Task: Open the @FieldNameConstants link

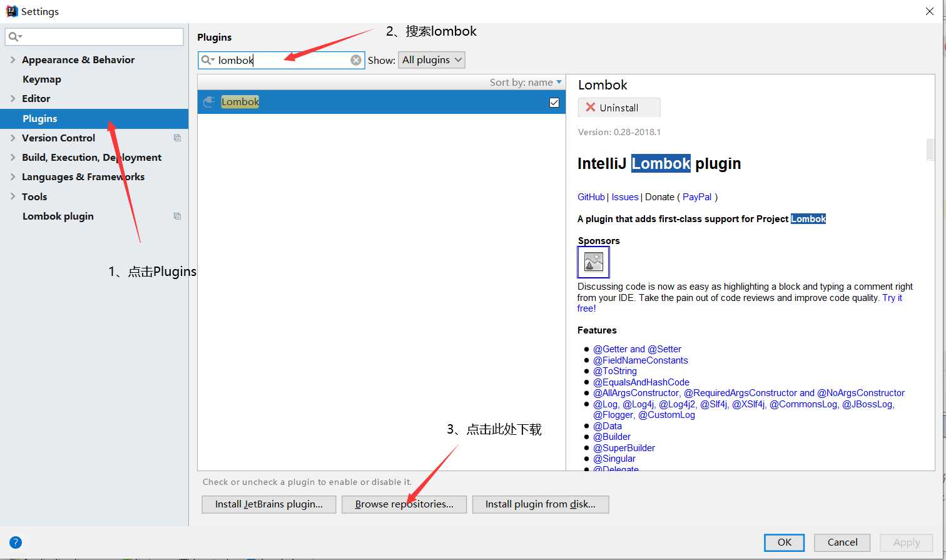Action: click(x=640, y=360)
